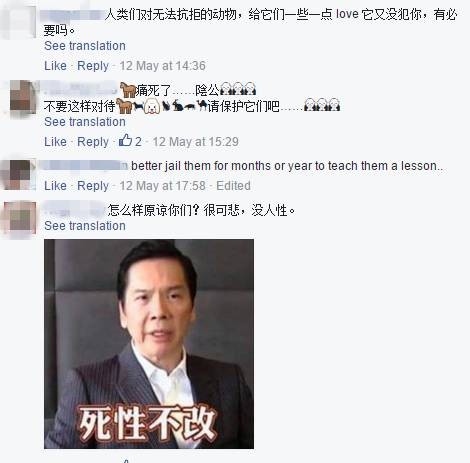Reply to the 14:36 comment
The image size is (470, 463).
click(93, 66)
